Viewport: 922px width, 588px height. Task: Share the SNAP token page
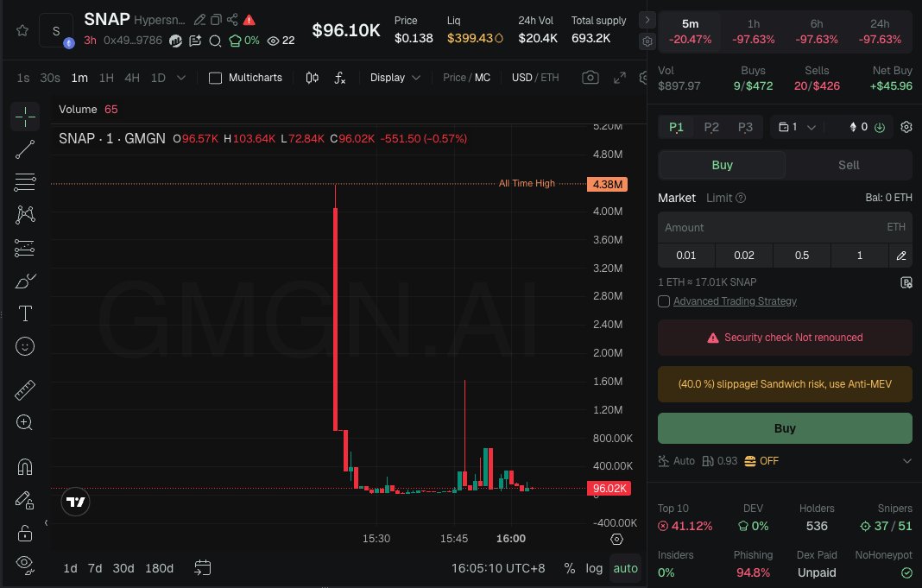pos(232,20)
